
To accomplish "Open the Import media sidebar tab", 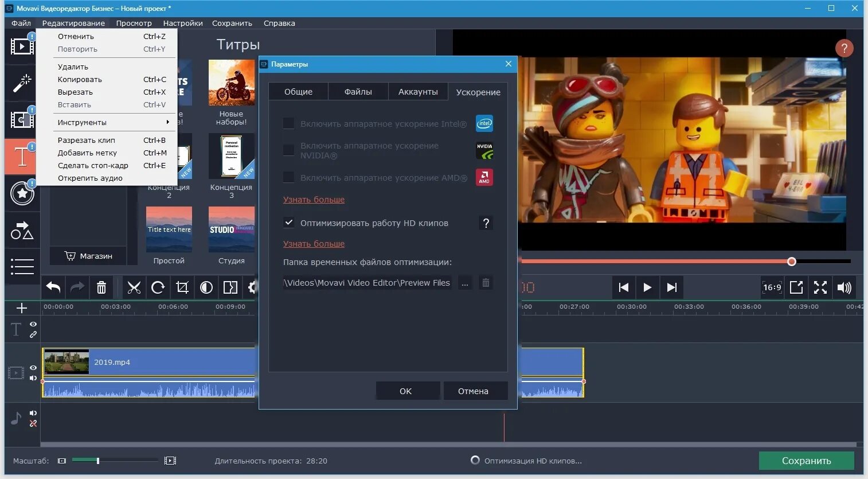I will [x=22, y=46].
